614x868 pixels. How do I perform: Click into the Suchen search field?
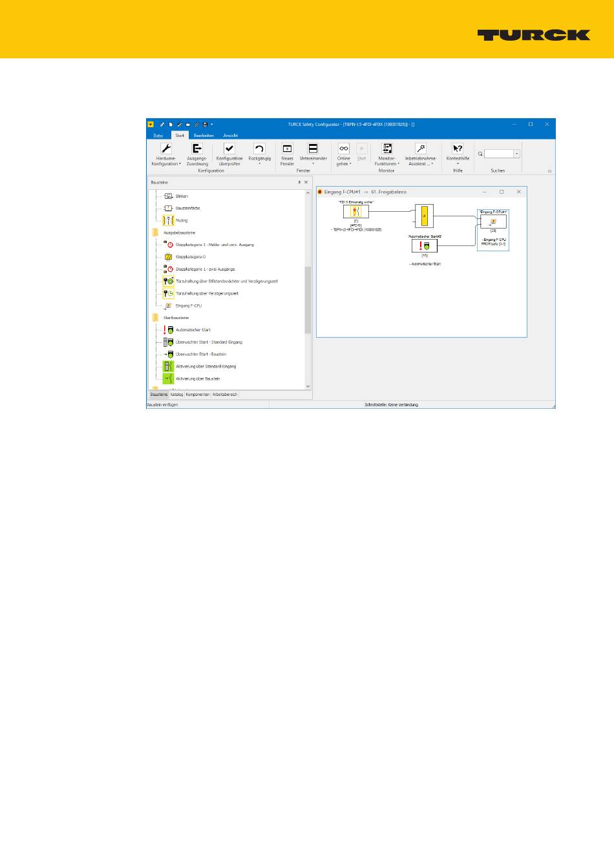pos(499,154)
